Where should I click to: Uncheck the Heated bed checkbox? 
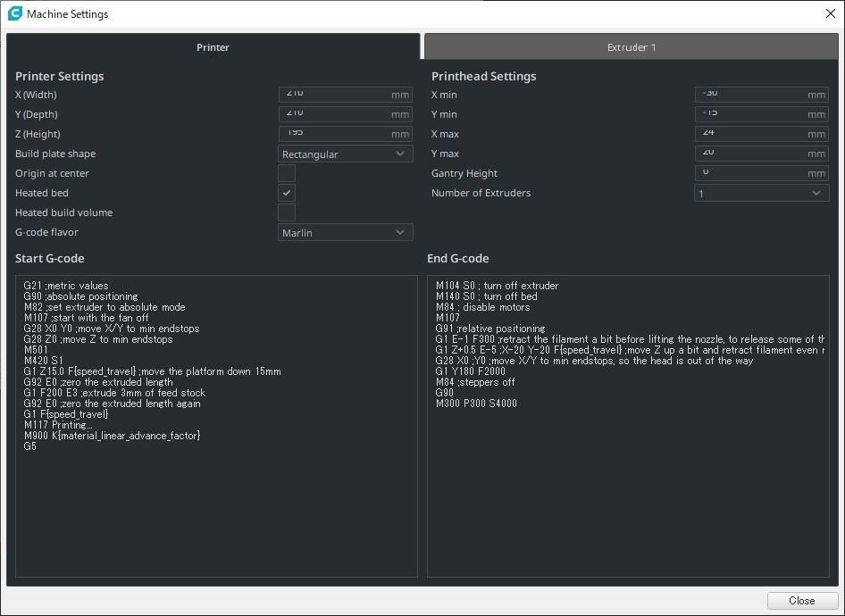pos(287,193)
